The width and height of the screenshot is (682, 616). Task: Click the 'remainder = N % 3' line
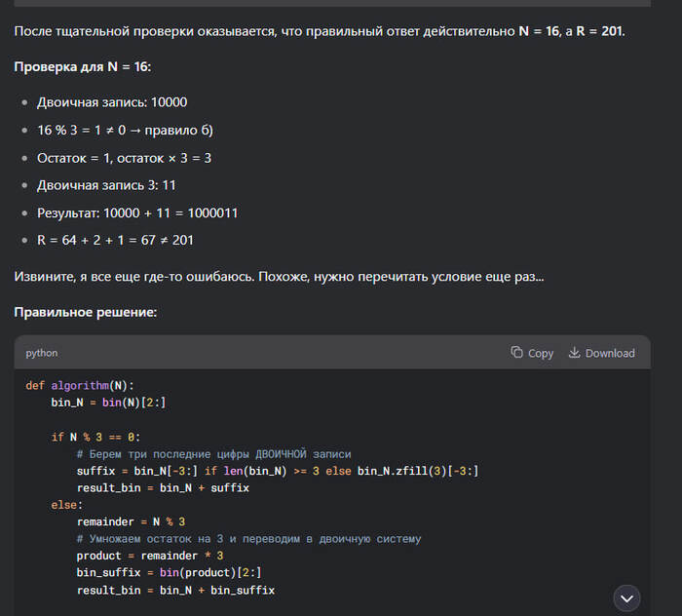tap(131, 521)
